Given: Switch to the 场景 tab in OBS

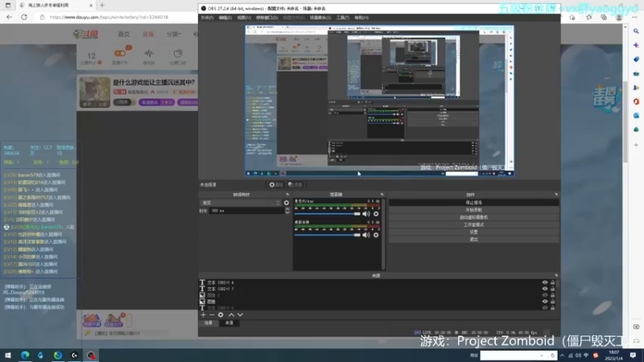Looking at the screenshot, I should [x=208, y=323].
